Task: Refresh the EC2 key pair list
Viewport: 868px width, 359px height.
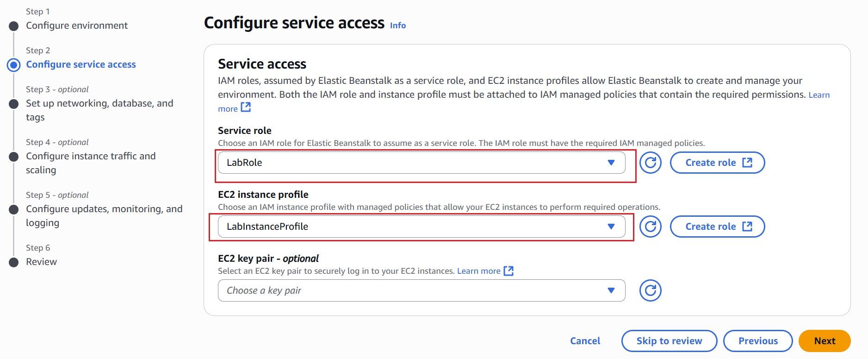Action: click(650, 290)
